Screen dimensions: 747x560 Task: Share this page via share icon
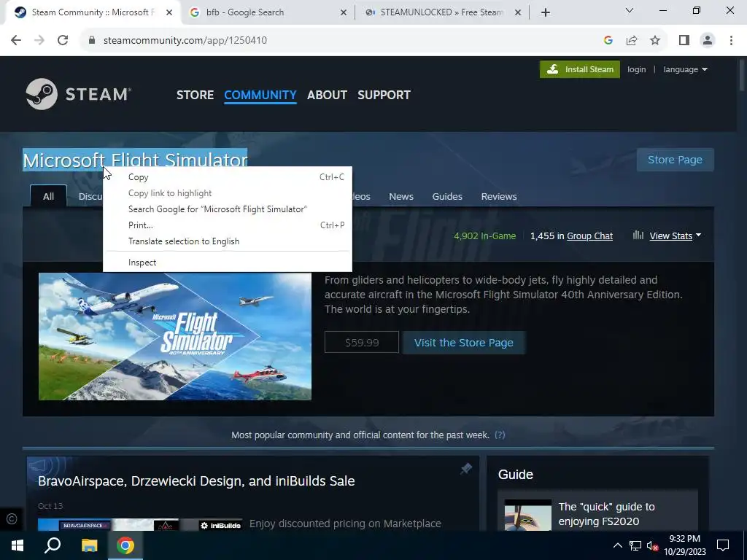[x=632, y=41]
